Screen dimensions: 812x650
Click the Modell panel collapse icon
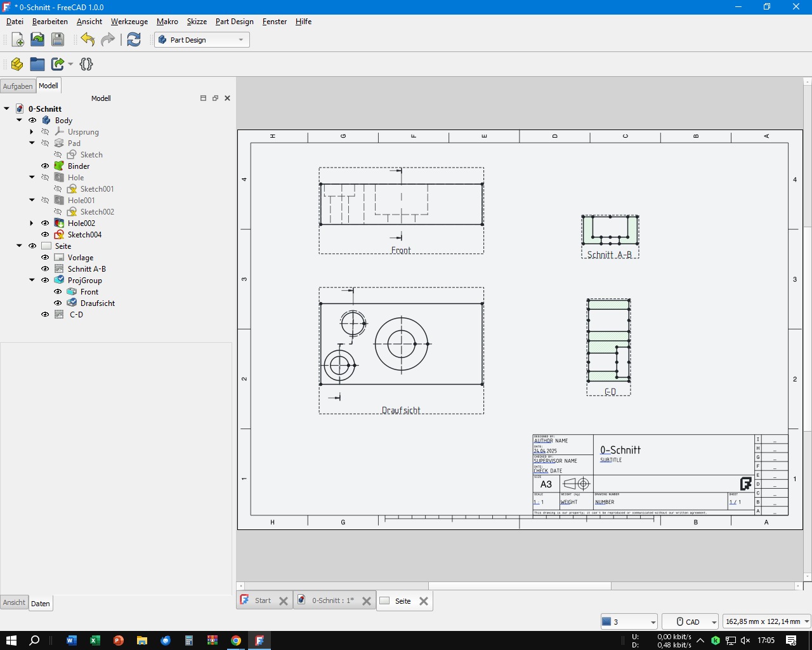tap(203, 98)
